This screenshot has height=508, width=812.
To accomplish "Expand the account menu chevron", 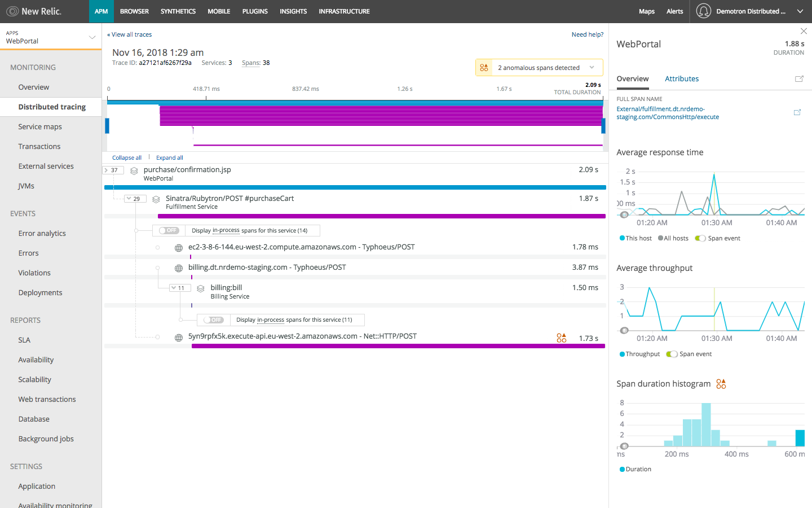I will [x=800, y=11].
